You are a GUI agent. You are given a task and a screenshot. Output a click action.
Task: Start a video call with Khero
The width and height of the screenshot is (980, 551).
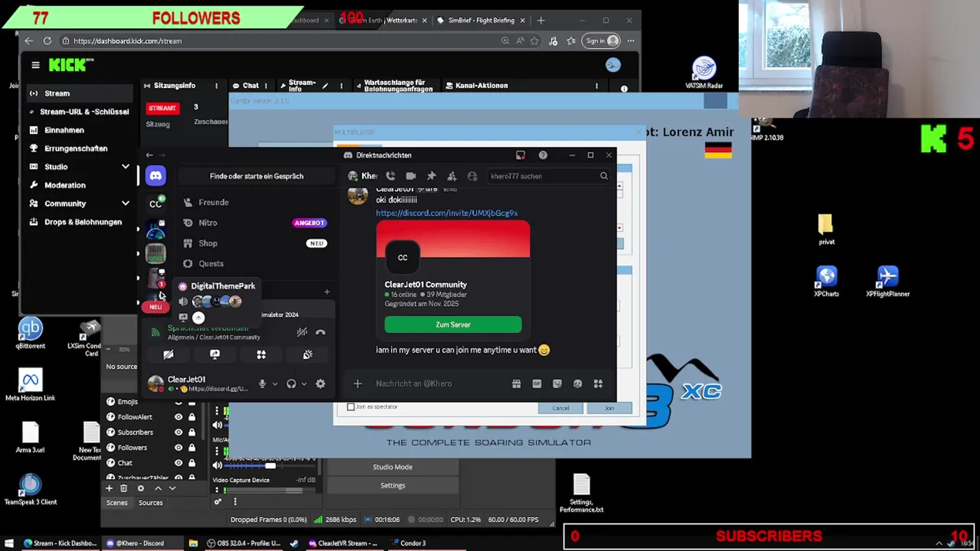pos(411,176)
